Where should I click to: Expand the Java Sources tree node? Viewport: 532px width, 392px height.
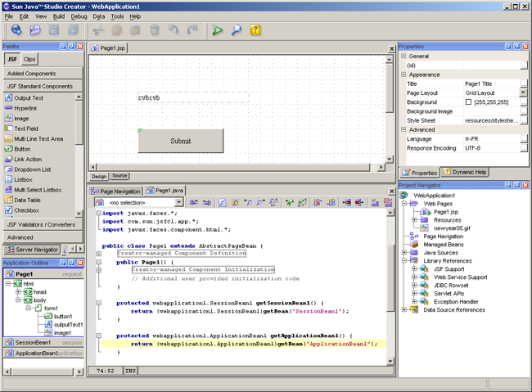tap(404, 253)
